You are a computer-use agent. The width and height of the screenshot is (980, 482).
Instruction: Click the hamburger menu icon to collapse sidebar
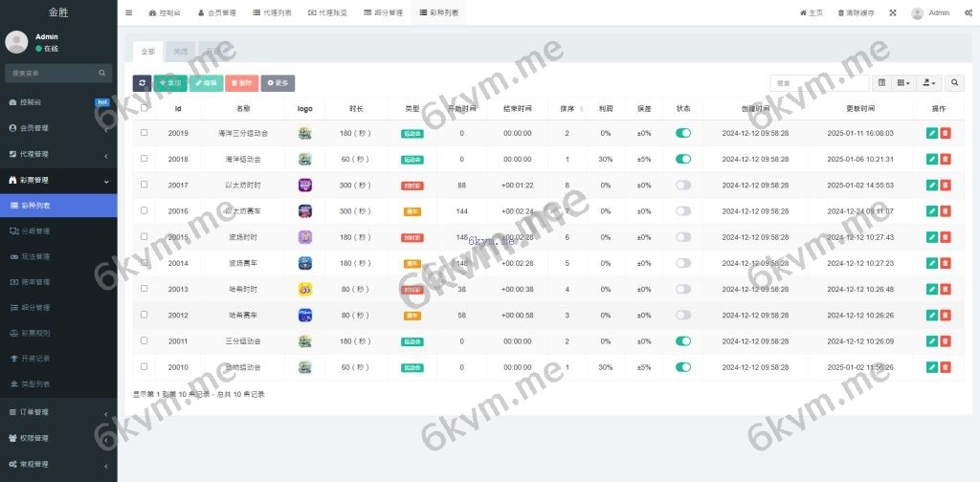coord(129,13)
